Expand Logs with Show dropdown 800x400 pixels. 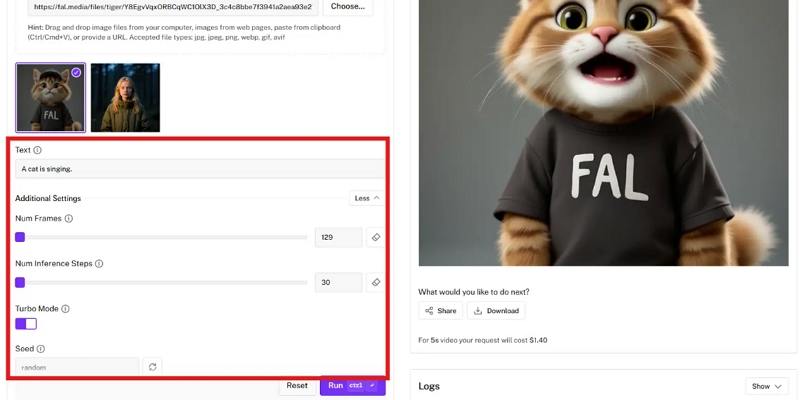tap(766, 386)
